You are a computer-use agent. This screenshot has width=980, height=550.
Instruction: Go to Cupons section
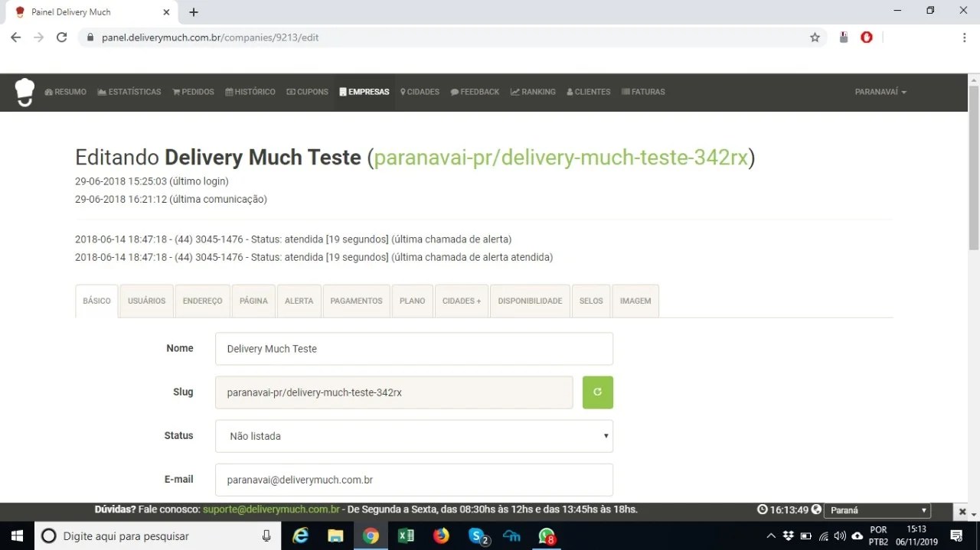coord(308,92)
